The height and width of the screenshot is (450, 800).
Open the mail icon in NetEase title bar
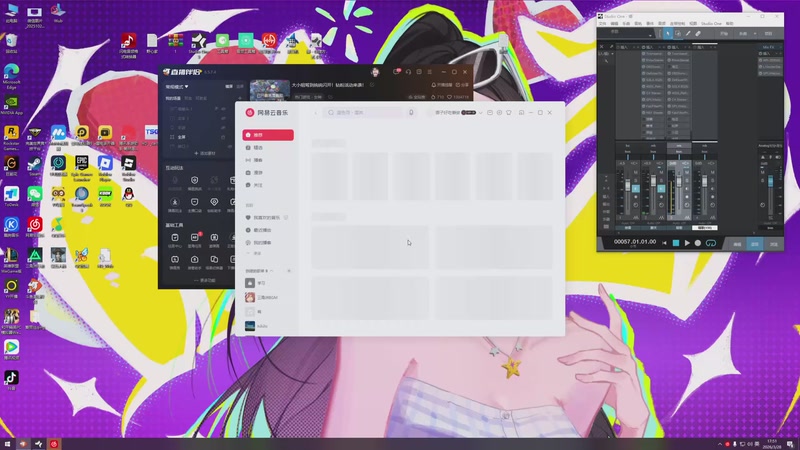[x=490, y=113]
